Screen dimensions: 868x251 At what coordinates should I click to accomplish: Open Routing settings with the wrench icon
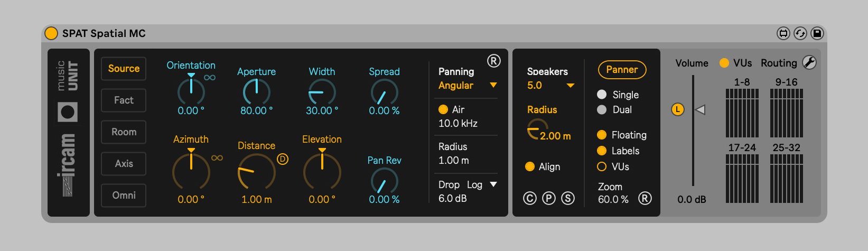point(809,63)
